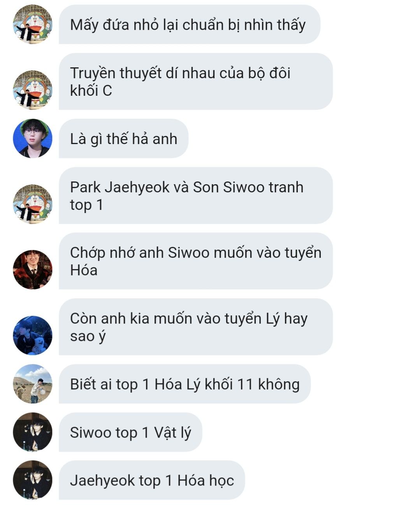Tap the dark avatar beside 'Siwoo top 1 Vật lý'

32,432
